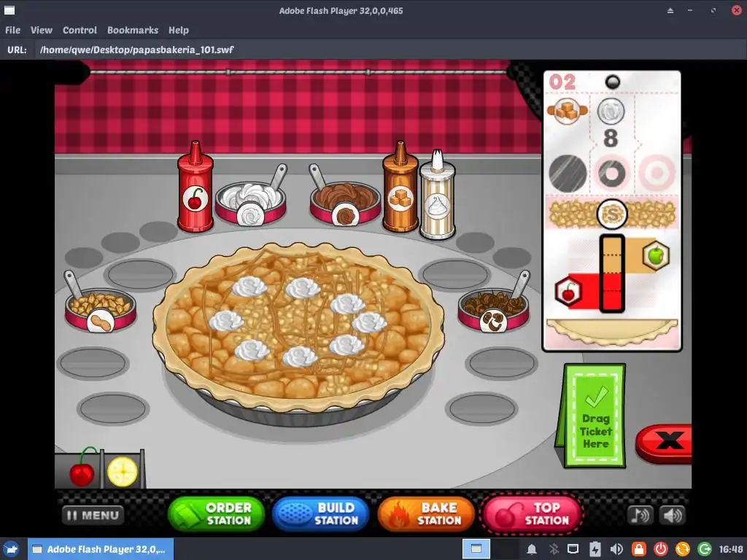Click the cherry filling icon on ticket
747x560 pixels.
click(x=568, y=291)
